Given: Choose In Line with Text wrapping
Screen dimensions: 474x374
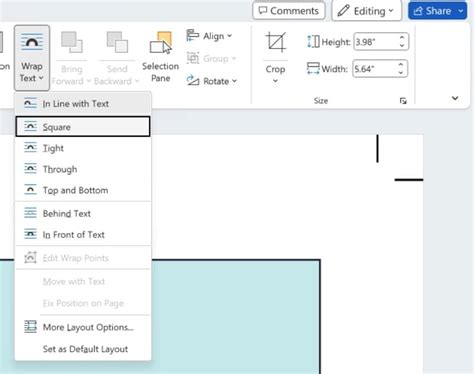Looking at the screenshot, I should 83,104.
